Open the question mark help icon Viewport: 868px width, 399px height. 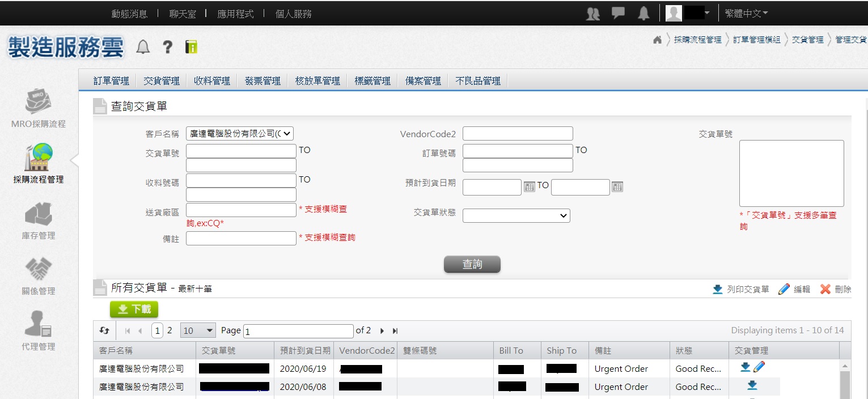(x=167, y=47)
